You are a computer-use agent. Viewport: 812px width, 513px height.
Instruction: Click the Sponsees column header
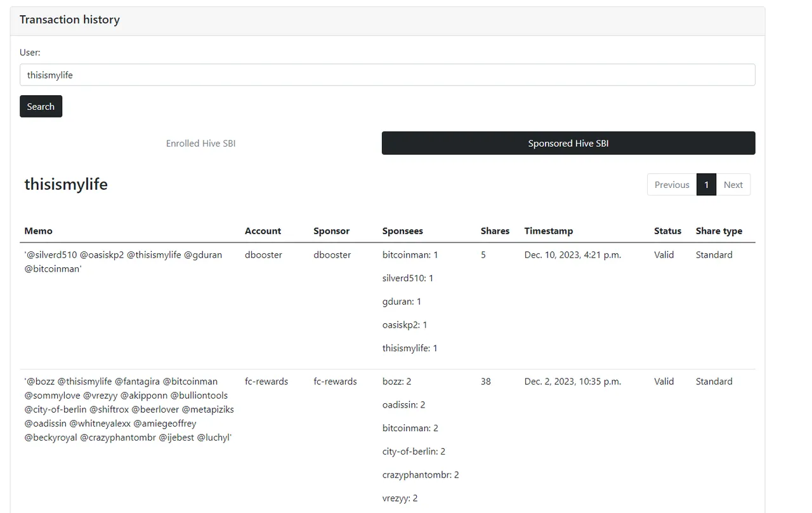pyautogui.click(x=402, y=231)
